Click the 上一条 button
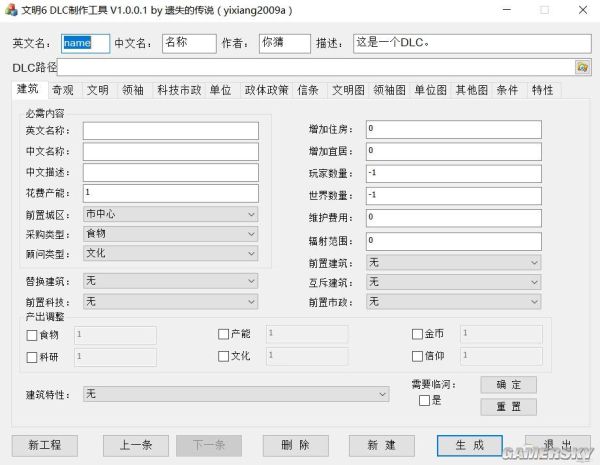This screenshot has height=465, width=600. [x=136, y=445]
